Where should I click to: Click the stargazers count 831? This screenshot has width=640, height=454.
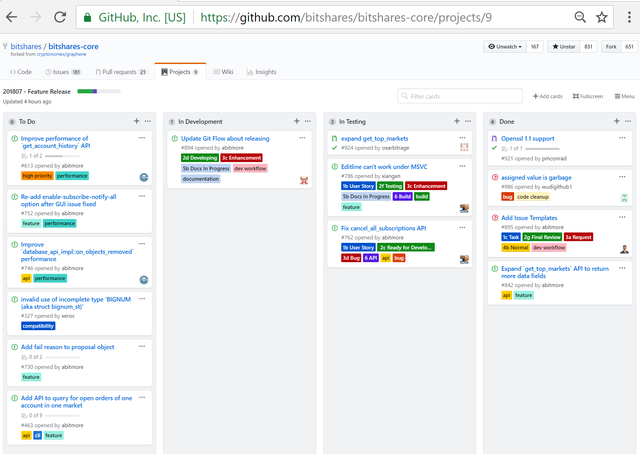(588, 47)
